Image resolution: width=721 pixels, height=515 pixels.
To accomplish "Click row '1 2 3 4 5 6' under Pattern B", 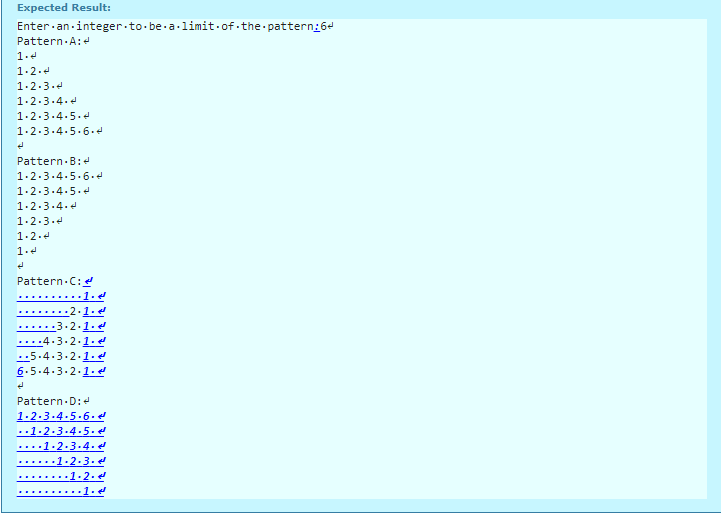I will 60,177.
